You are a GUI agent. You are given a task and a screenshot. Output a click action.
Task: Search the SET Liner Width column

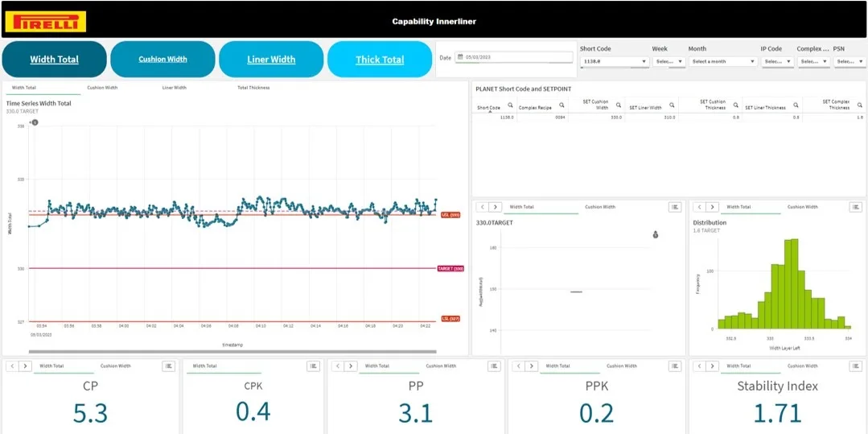pyautogui.click(x=672, y=104)
